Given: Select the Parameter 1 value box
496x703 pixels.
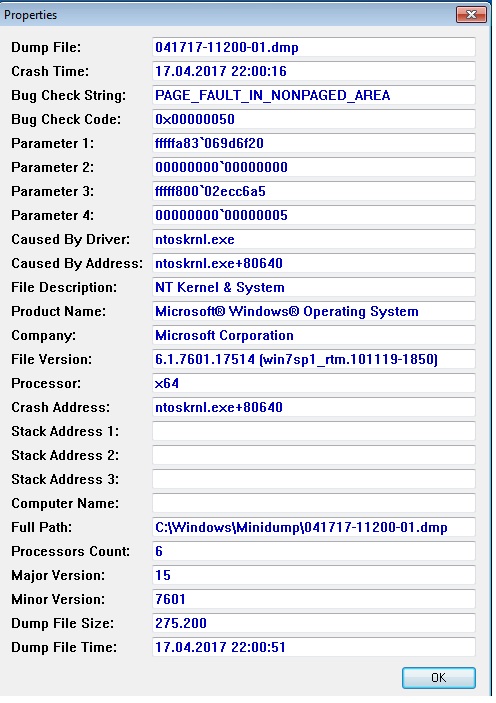Looking at the screenshot, I should [x=313, y=143].
